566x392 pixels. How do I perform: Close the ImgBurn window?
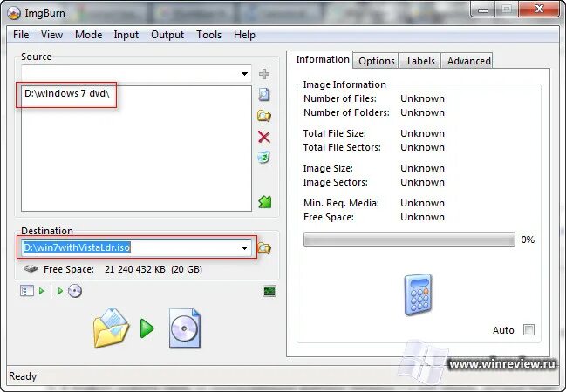(539, 9)
